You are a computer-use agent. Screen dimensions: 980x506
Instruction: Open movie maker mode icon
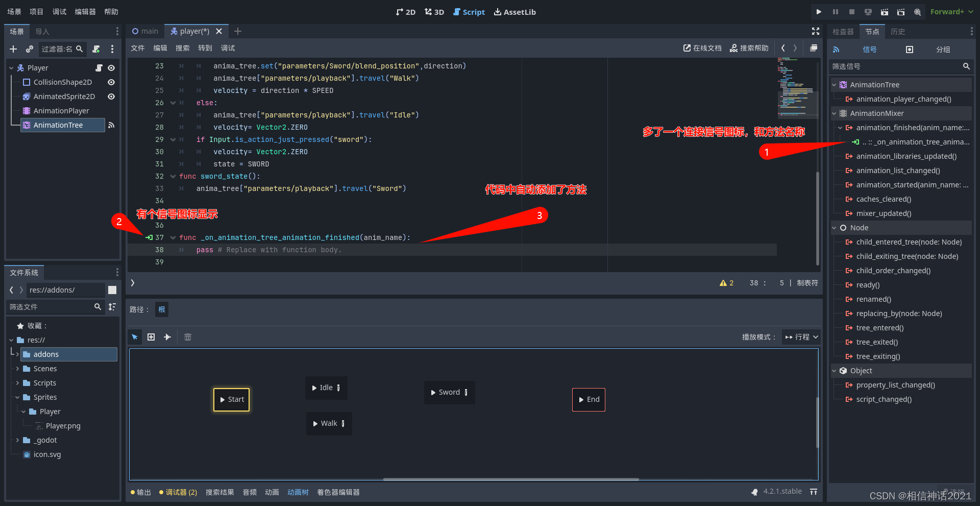[x=918, y=12]
